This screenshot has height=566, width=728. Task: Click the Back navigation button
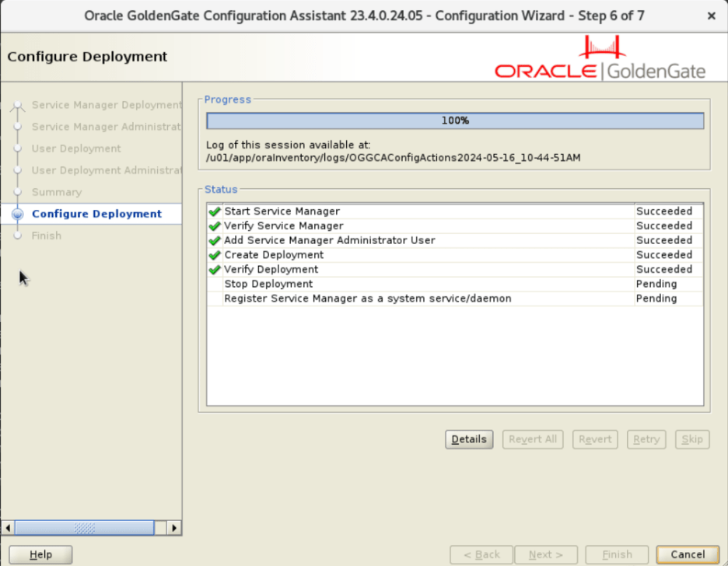(x=481, y=555)
